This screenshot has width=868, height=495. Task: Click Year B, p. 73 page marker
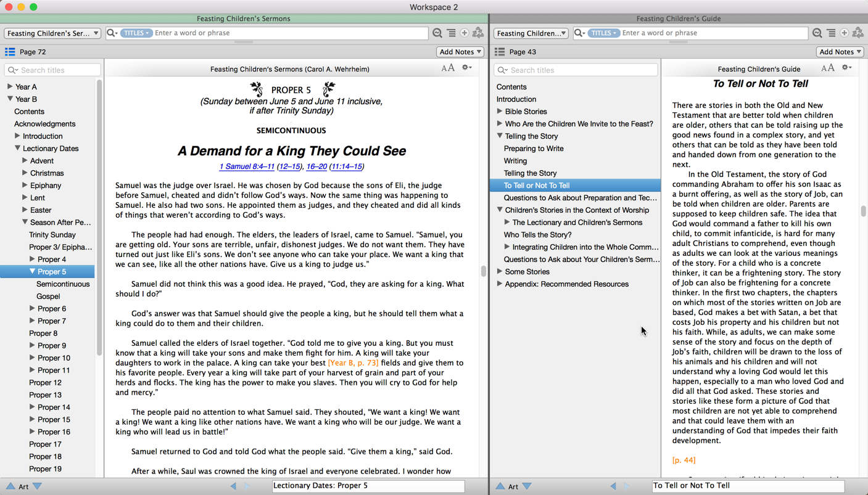click(353, 363)
